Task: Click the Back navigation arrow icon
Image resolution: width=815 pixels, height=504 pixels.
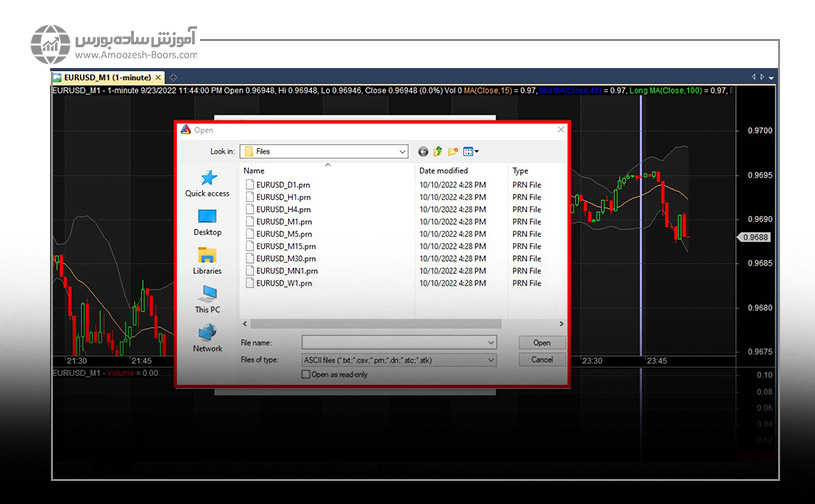Action: pos(423,151)
